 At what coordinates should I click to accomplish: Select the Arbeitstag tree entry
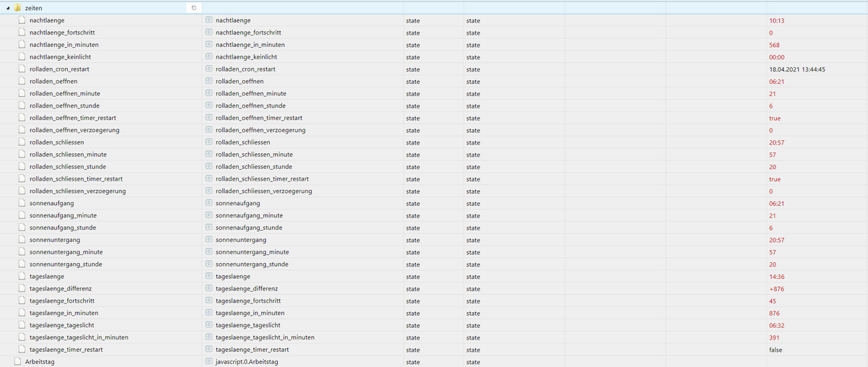point(40,361)
